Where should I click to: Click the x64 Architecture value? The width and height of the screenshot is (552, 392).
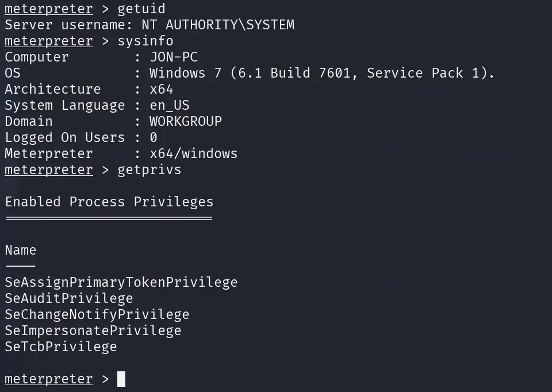[161, 90]
